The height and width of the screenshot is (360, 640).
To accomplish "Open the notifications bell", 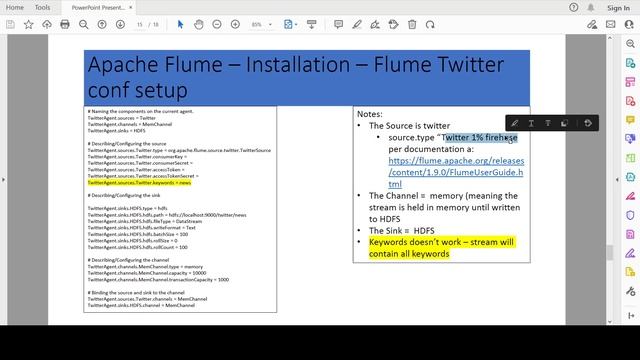I will click(591, 7).
